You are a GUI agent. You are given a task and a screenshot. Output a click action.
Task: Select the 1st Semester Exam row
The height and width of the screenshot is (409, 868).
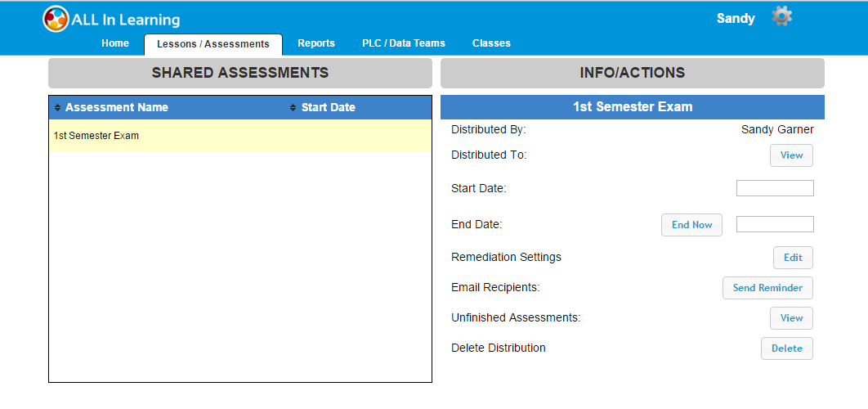click(x=239, y=136)
